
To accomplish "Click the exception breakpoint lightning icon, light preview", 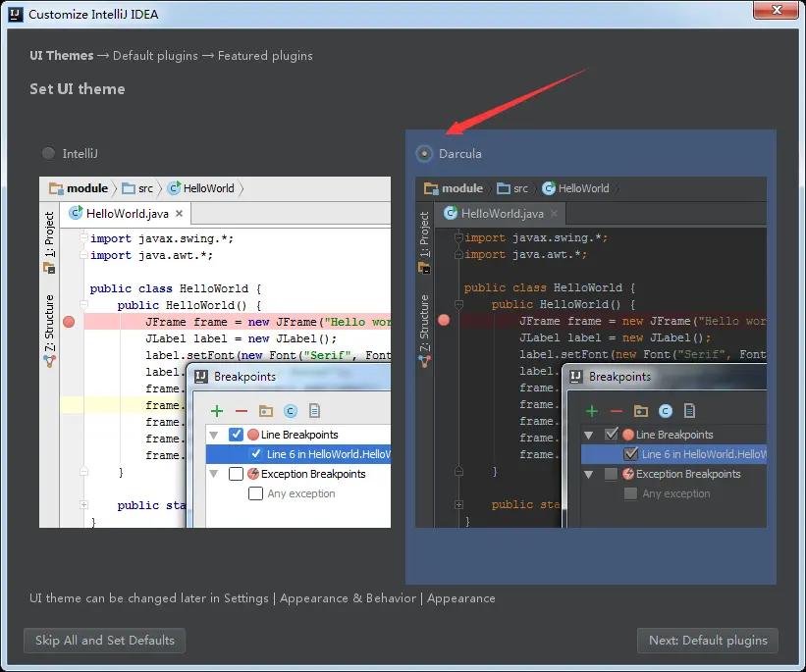I will 253,474.
